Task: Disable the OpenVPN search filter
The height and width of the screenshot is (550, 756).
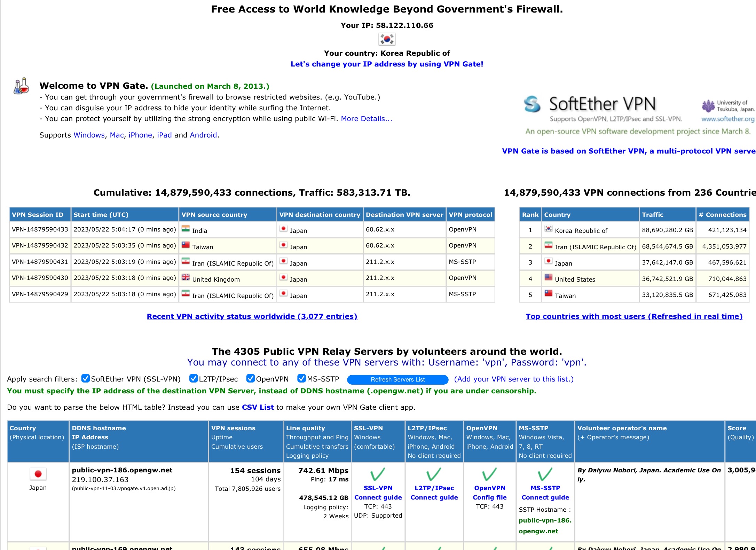Action: [x=250, y=378]
